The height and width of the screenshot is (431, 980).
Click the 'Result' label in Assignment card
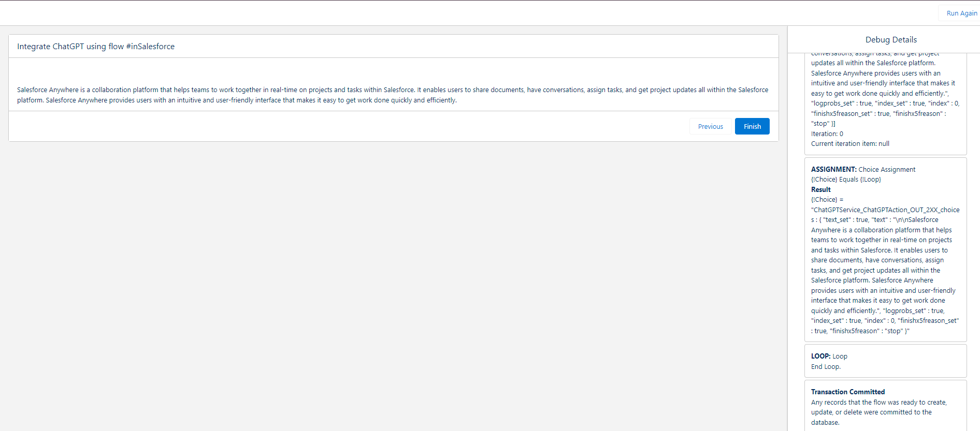[x=820, y=189]
